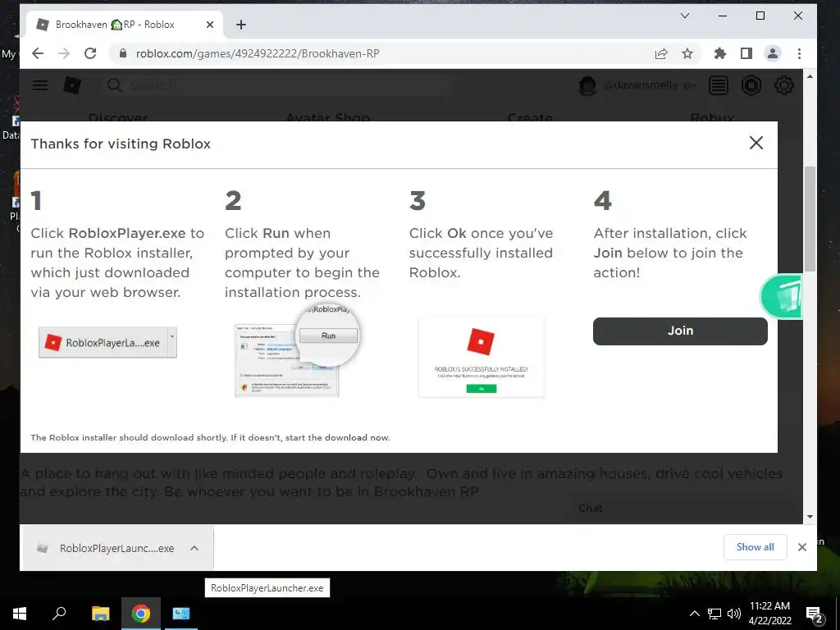Bookmark this page with the star icon
This screenshot has width=840, height=630.
coord(687,53)
